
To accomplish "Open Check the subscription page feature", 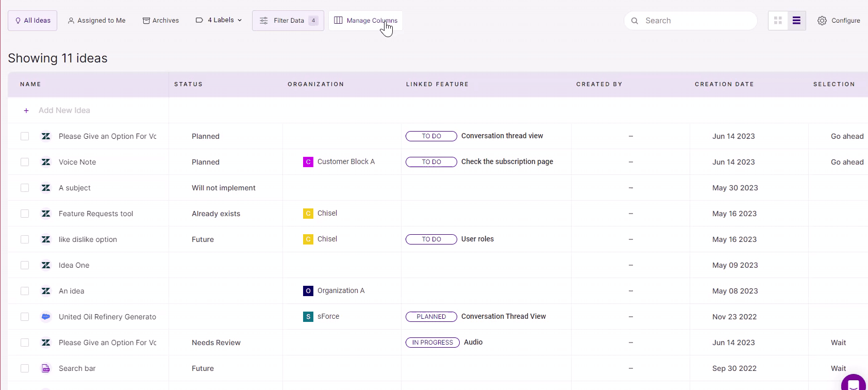I will (x=507, y=161).
